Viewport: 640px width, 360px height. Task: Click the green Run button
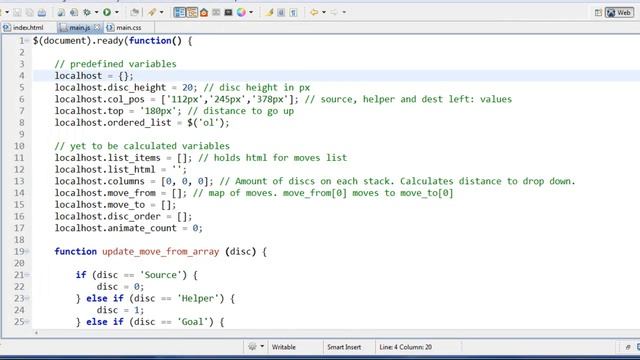point(107,13)
